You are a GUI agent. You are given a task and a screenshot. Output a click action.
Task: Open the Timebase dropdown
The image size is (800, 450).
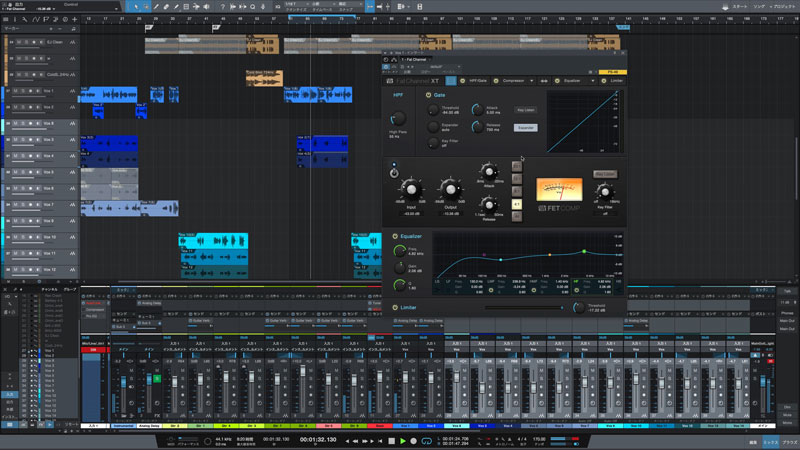pos(322,5)
